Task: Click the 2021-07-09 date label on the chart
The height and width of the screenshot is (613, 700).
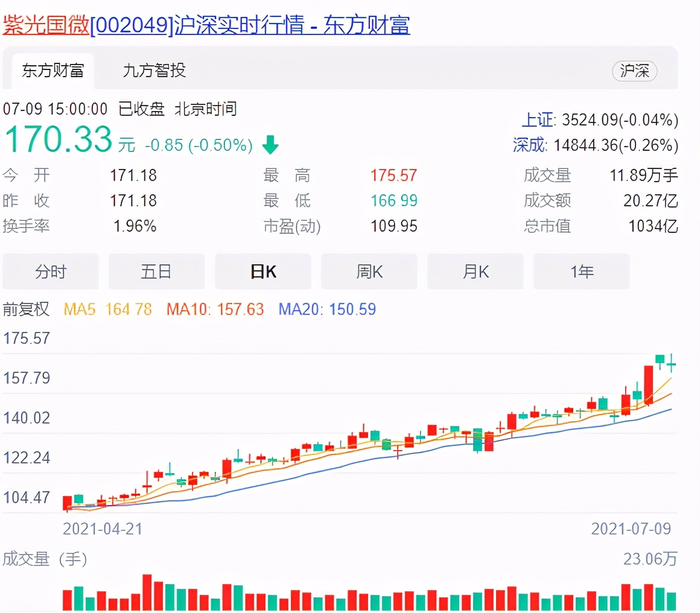Action: pyautogui.click(x=631, y=529)
